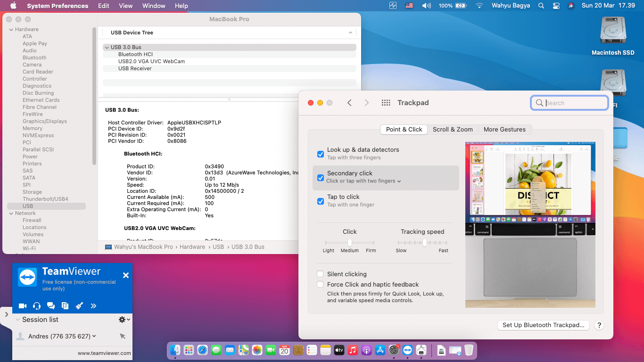Open Trash in the Dock

[x=469, y=350]
